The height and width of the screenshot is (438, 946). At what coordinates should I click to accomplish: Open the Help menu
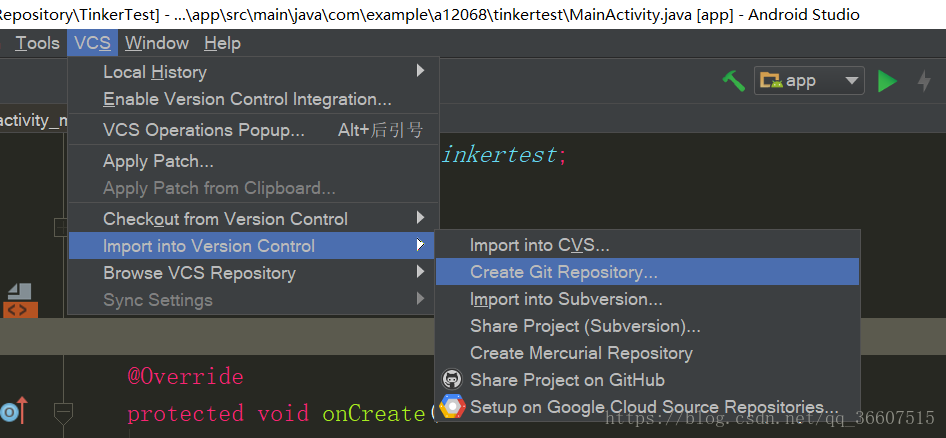222,43
